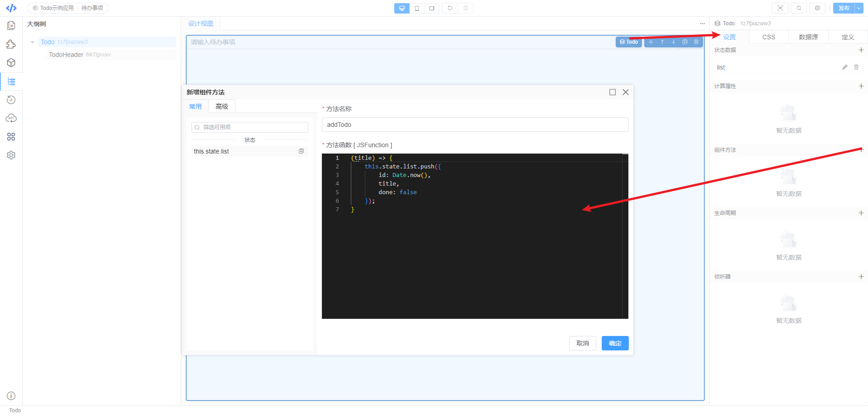Open the gear settings sidebar icon
The height and width of the screenshot is (415, 868).
11,155
